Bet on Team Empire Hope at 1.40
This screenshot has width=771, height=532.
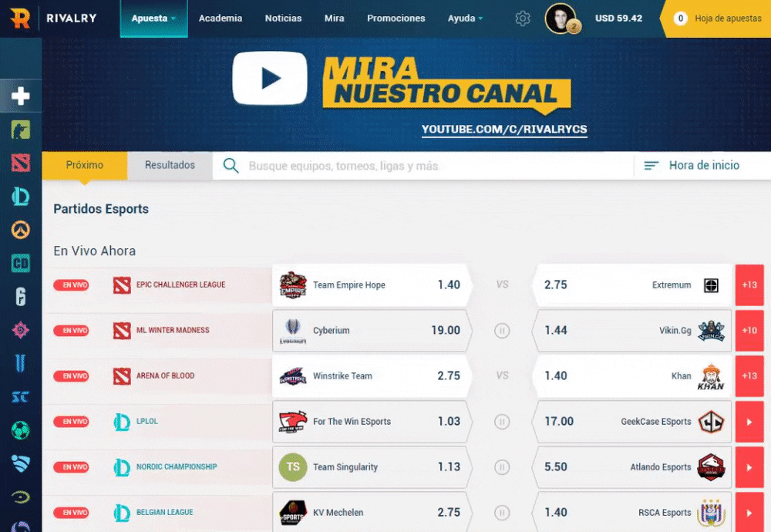click(x=372, y=285)
